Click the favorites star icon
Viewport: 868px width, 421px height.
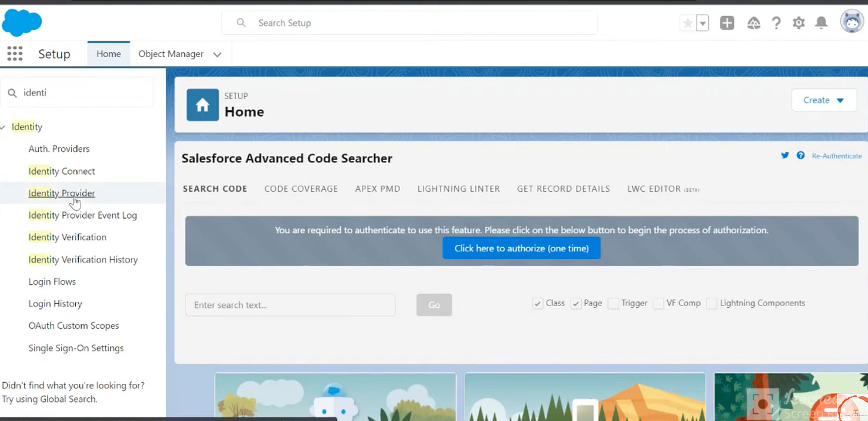(x=688, y=23)
